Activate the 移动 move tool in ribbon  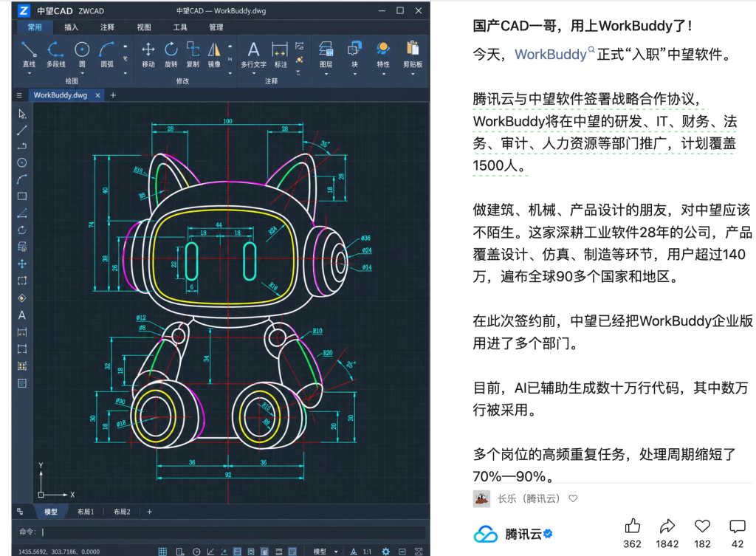[x=148, y=54]
